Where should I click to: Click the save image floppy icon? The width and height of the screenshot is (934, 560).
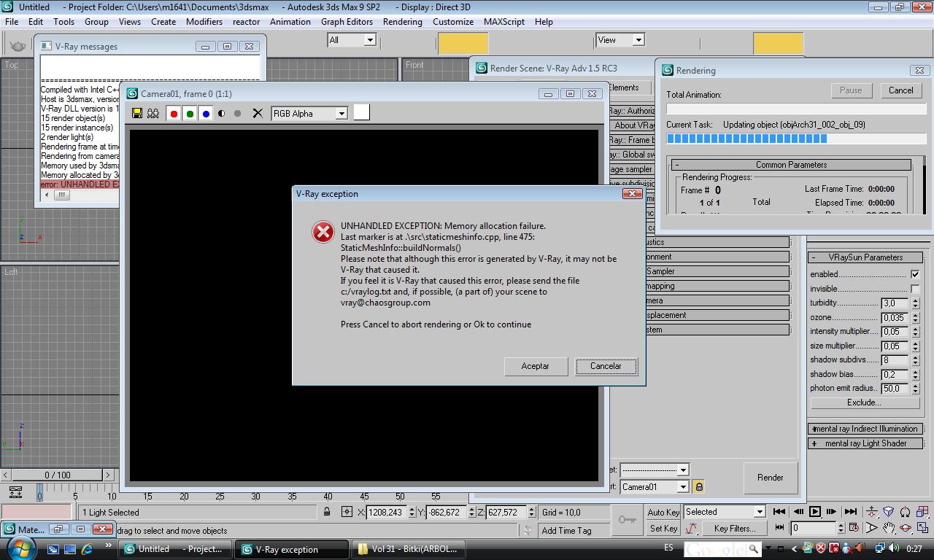click(137, 113)
